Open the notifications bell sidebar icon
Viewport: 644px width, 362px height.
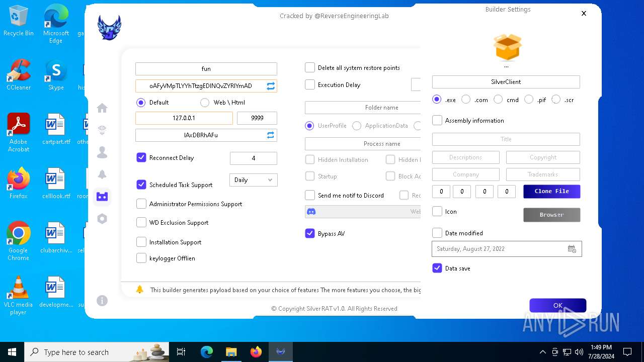pos(102,174)
